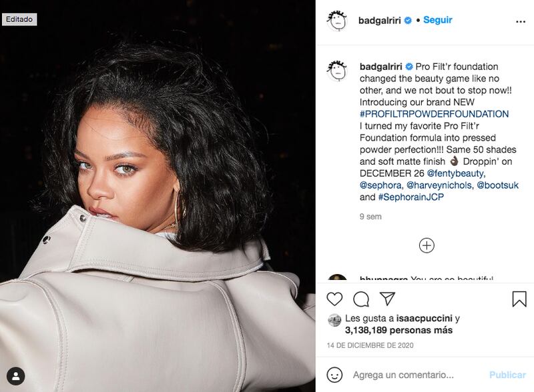Show tagged people on the photo
The height and width of the screenshot is (392, 534).
(15, 376)
